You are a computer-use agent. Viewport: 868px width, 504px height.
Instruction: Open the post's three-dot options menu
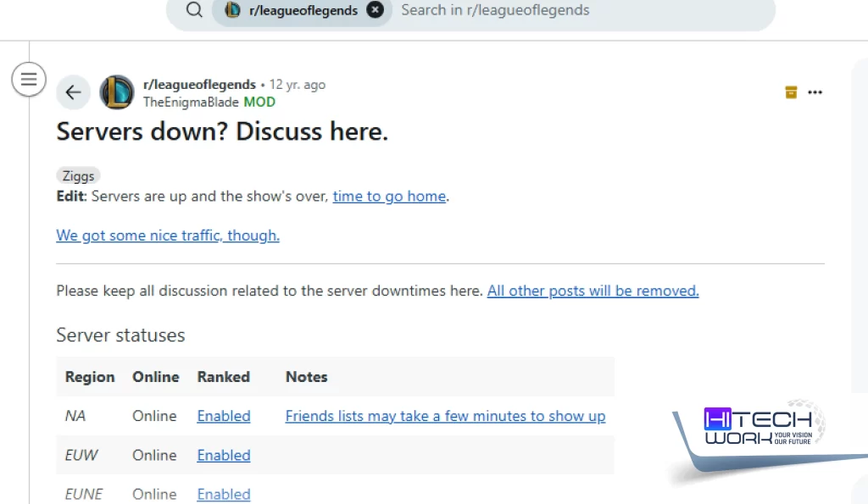[x=815, y=92]
